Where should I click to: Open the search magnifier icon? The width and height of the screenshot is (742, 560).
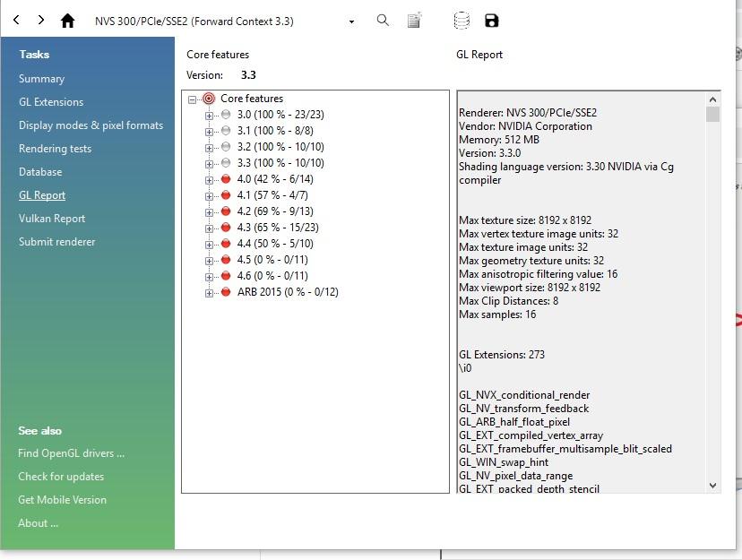(383, 20)
